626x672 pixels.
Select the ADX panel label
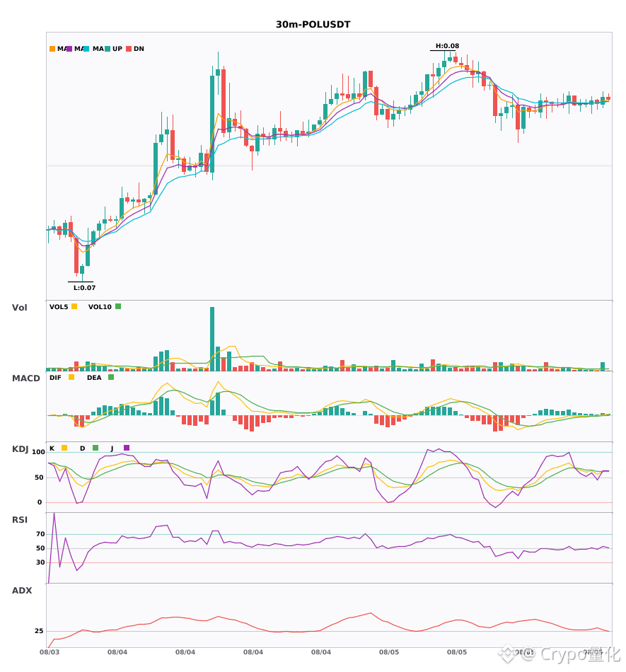coord(22,591)
